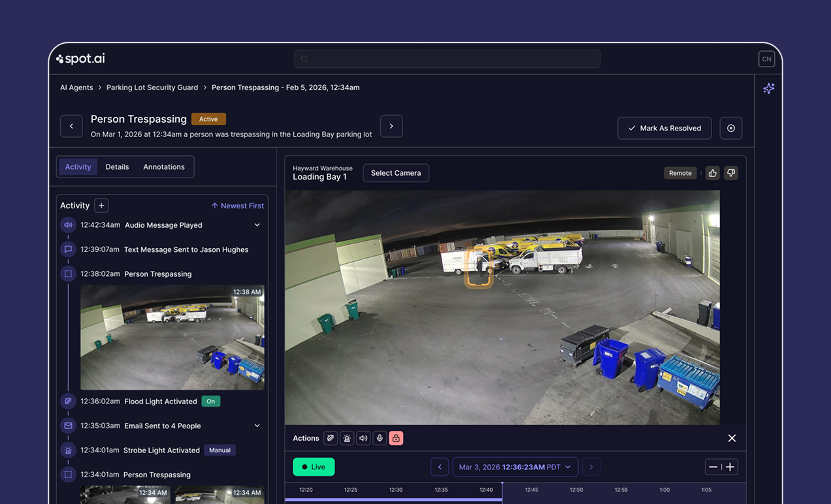The height and width of the screenshot is (504, 831).
Task: Open the 12:38 AM snapshot thumbnail
Action: tap(172, 338)
